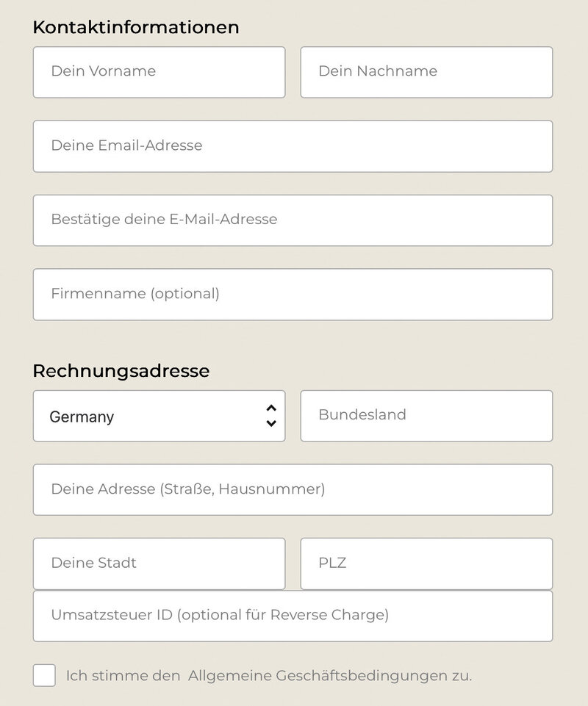Viewport: 588px width, 706px height.
Task: Tick the terms agreement checkbox
Action: pyautogui.click(x=44, y=675)
